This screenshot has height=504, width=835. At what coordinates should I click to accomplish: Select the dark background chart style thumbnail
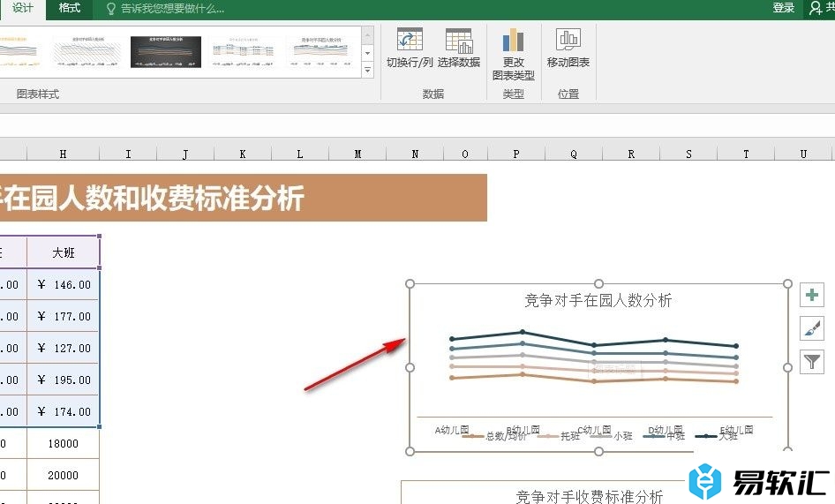(x=166, y=52)
